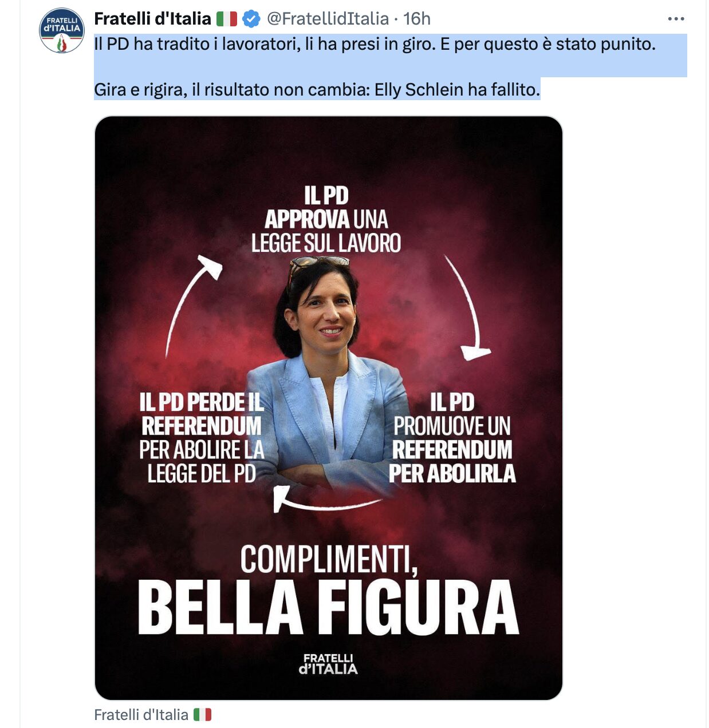Click the "IL PD APPROVA UNA LEGGE SUL LAVORO" text
Screen dimensions: 709x728
pos(326,220)
